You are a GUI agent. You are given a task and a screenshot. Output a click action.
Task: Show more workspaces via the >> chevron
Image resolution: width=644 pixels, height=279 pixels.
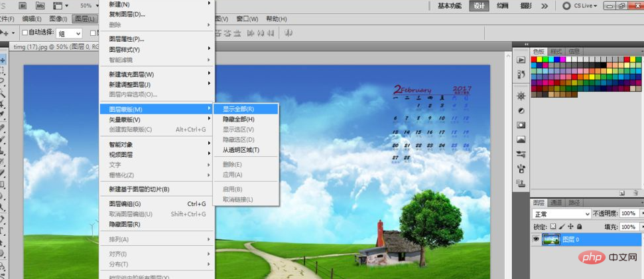(x=545, y=6)
